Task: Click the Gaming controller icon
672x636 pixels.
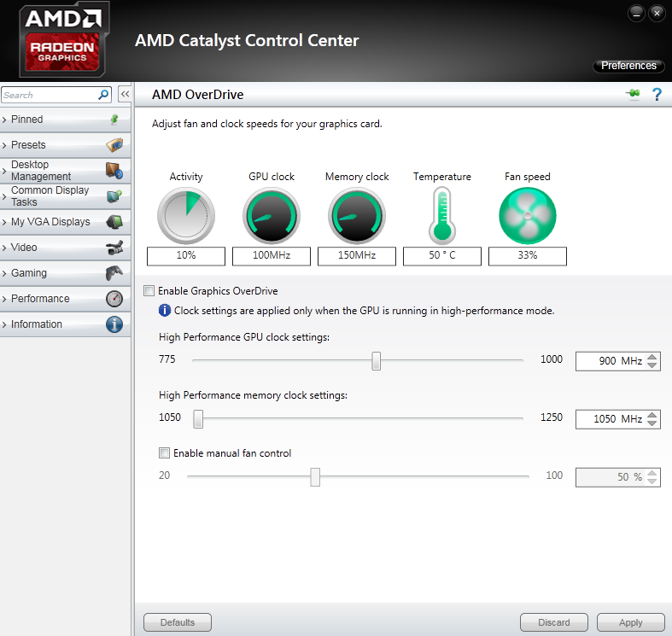Action: (x=114, y=273)
